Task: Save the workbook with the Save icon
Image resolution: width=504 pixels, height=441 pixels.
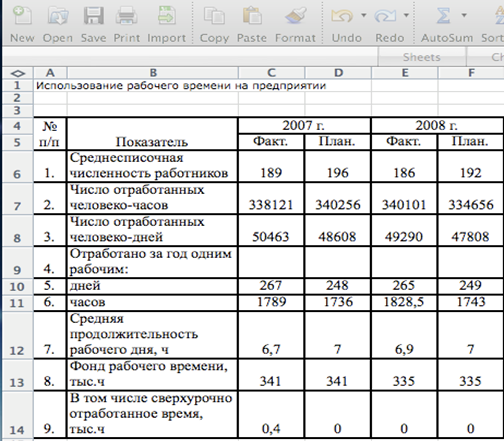Action: coord(93,15)
